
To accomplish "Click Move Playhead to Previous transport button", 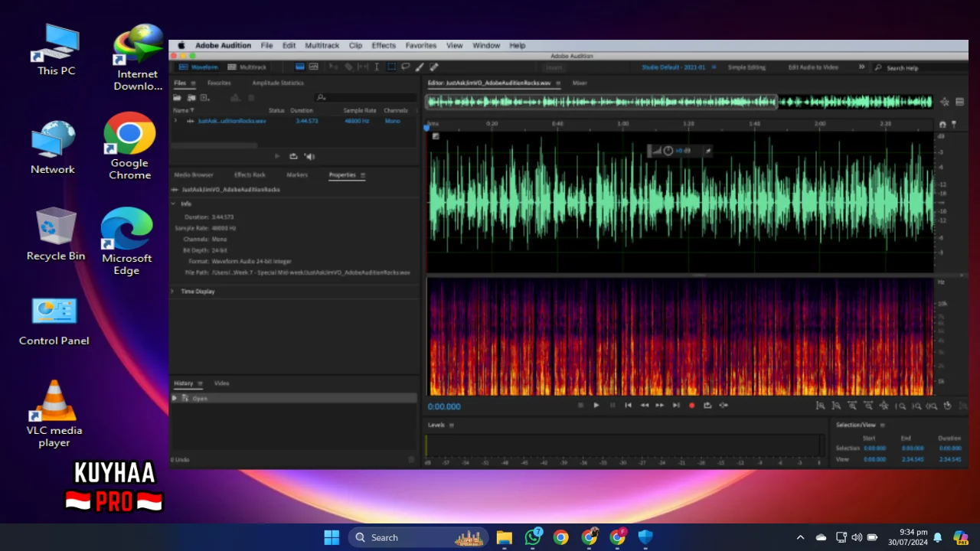I will pos(628,405).
